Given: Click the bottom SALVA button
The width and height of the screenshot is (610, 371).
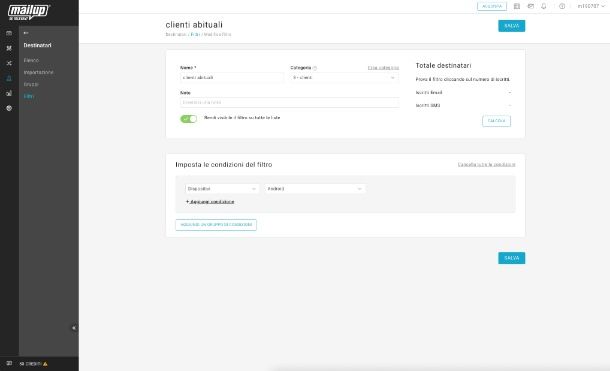Looking at the screenshot, I should [512, 258].
